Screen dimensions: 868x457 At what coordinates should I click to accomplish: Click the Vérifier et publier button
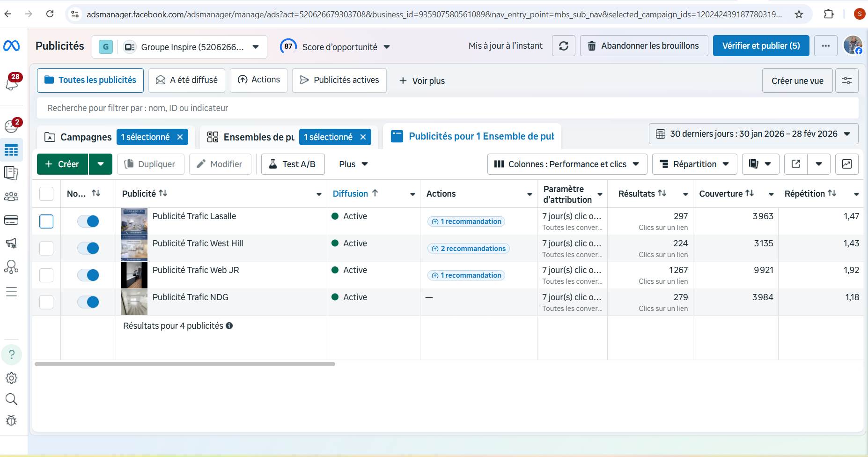(x=761, y=46)
